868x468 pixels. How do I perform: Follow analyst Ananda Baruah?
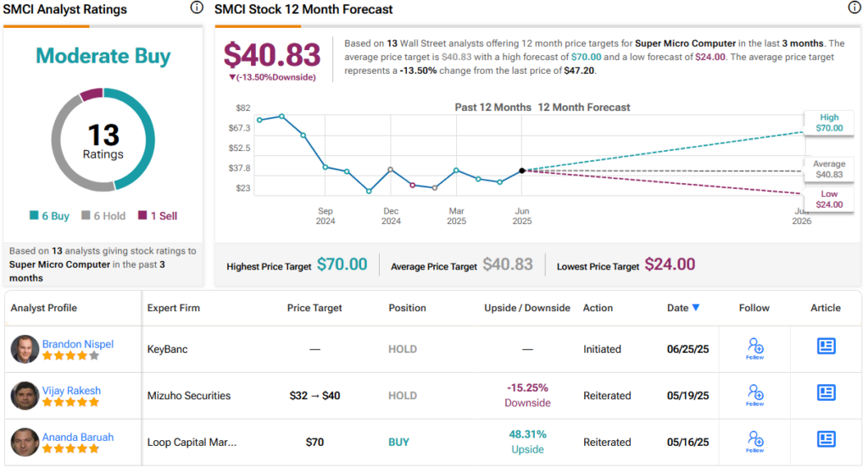click(x=755, y=442)
